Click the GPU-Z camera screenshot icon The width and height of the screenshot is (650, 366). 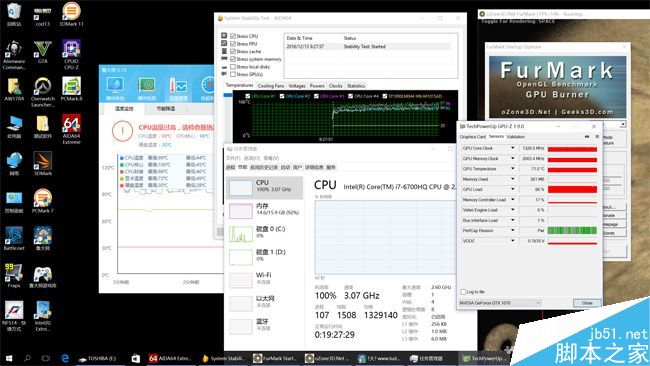(587, 136)
